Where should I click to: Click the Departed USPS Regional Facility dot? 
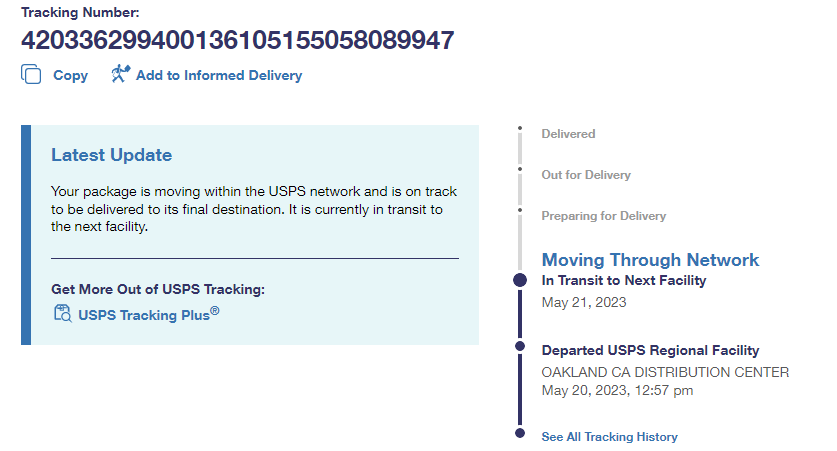click(x=519, y=346)
